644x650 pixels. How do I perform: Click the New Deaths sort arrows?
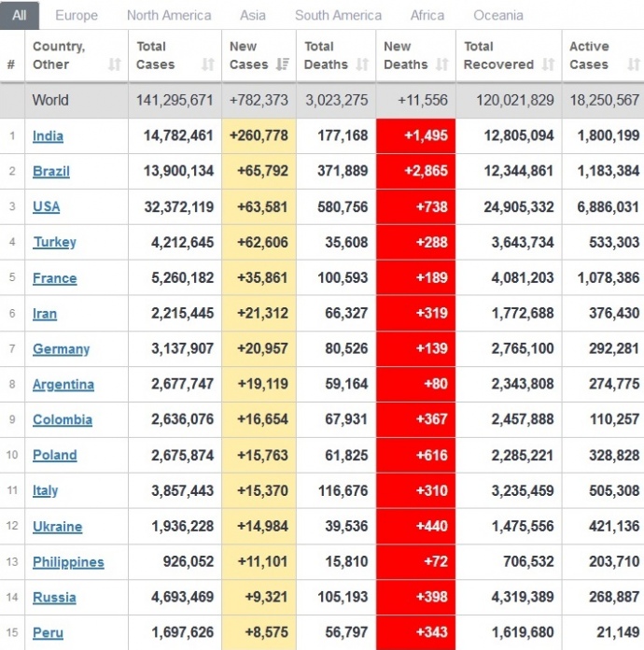(441, 64)
